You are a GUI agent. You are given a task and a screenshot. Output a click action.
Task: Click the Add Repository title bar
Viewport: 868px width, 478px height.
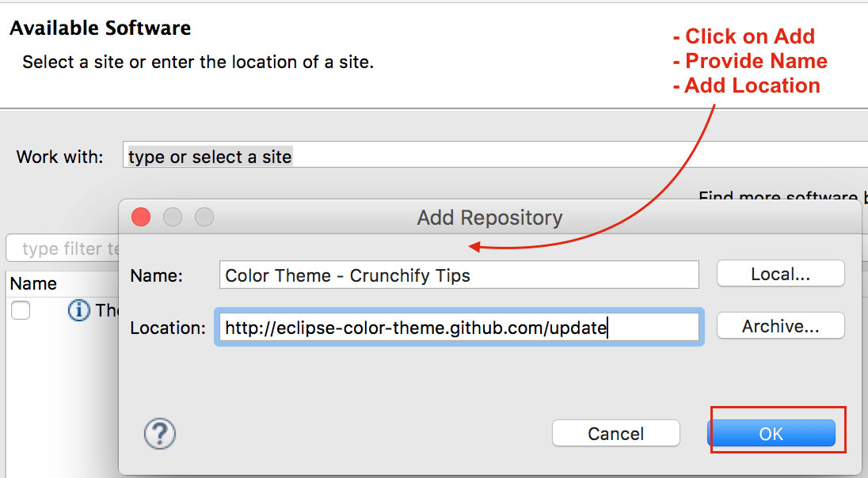489,218
